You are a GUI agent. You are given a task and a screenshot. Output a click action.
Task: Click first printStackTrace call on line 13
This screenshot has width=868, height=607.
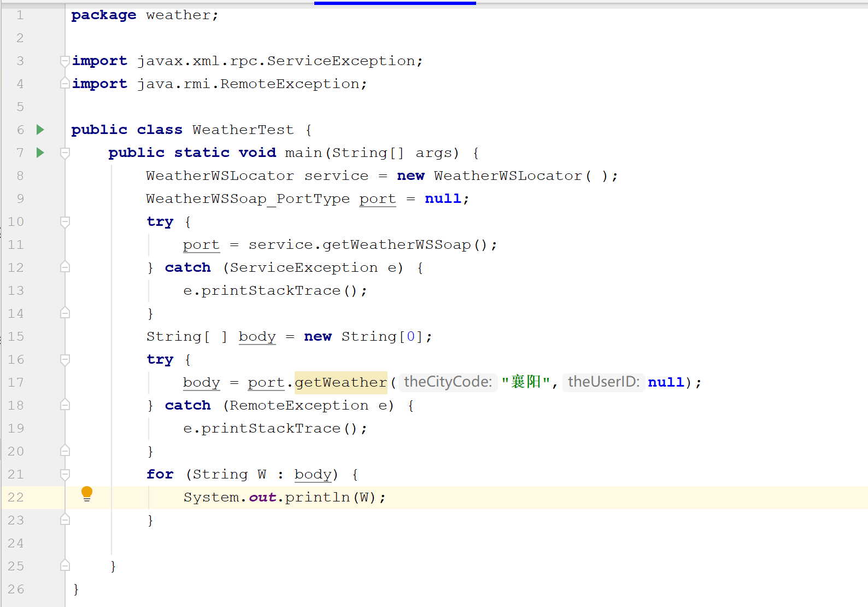point(271,290)
